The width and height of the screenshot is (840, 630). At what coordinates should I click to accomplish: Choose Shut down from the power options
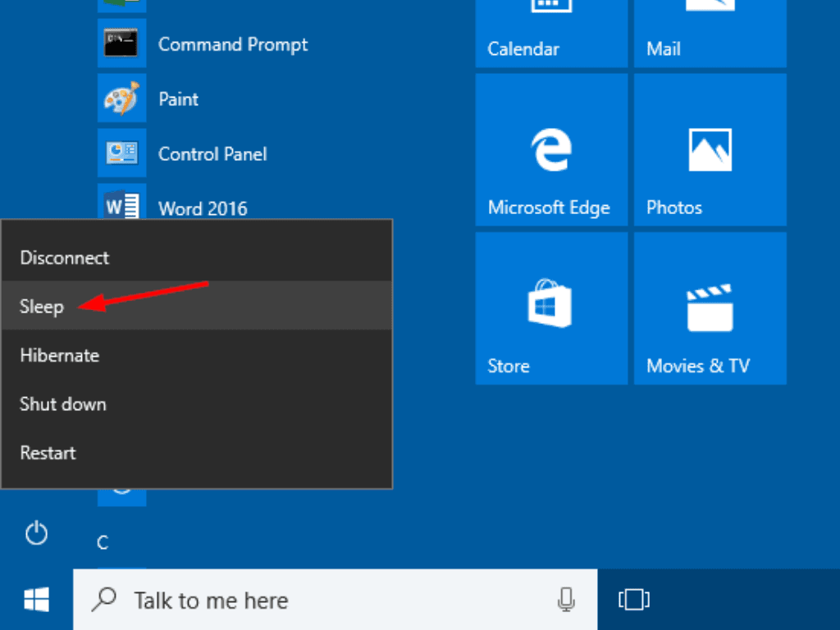point(62,404)
